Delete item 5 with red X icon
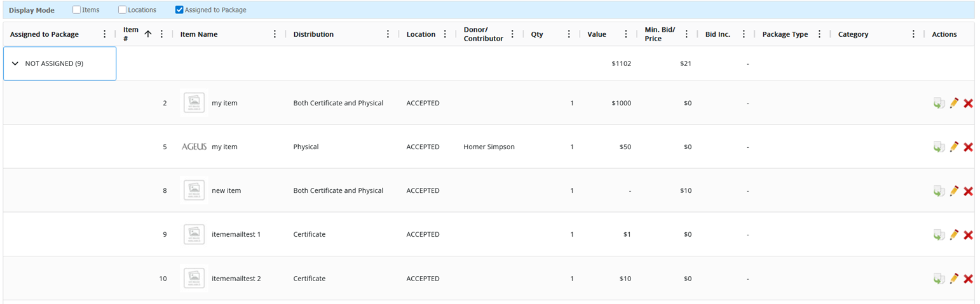The width and height of the screenshot is (980, 304). tap(968, 147)
